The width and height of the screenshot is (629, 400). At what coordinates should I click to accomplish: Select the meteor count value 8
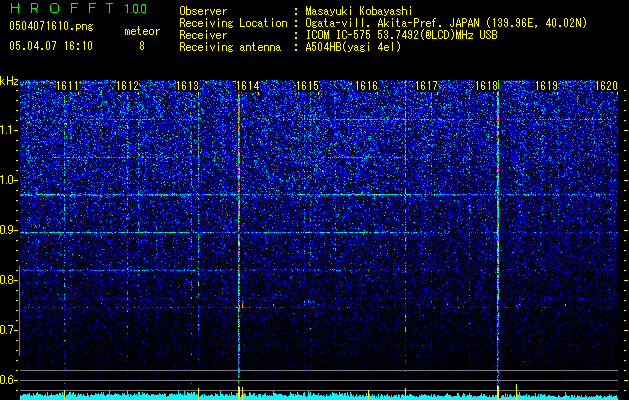(142, 46)
